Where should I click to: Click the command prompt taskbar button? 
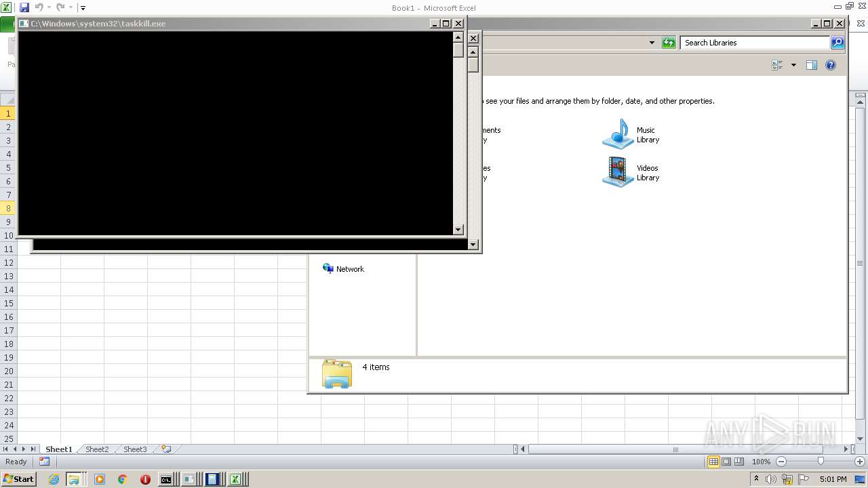pyautogui.click(x=167, y=479)
